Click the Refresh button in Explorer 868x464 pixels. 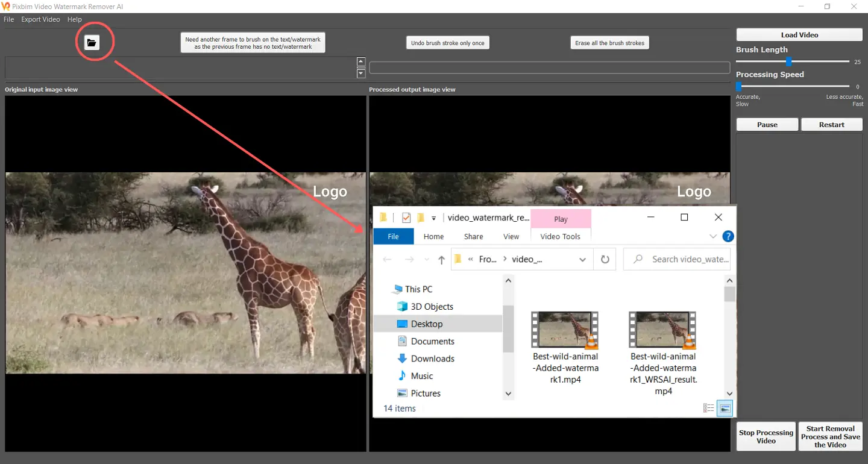pos(605,259)
